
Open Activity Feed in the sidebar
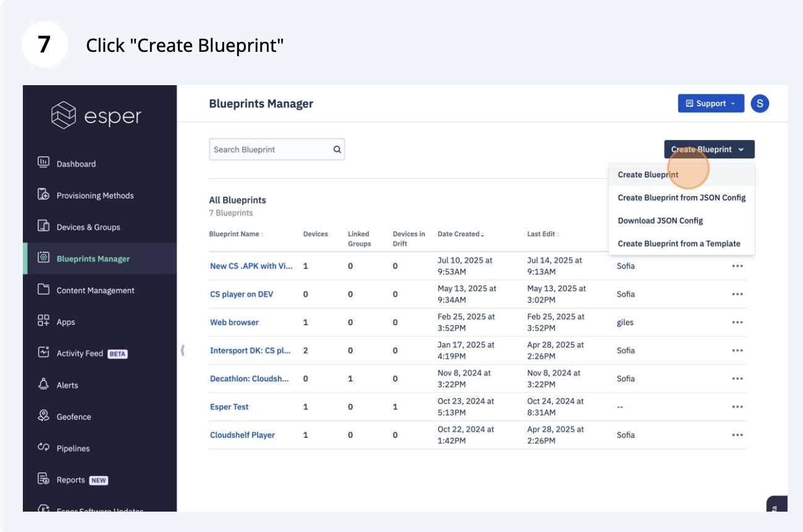[x=80, y=354]
